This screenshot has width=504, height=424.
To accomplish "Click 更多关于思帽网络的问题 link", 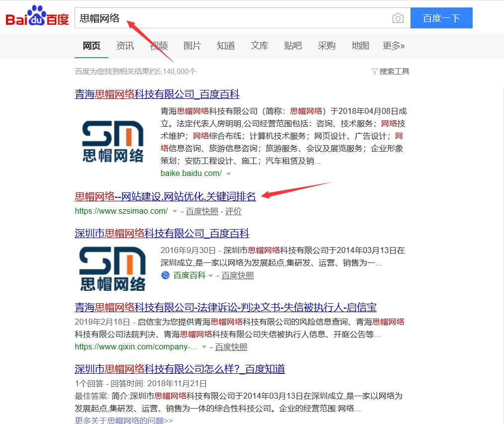I will click(124, 420).
